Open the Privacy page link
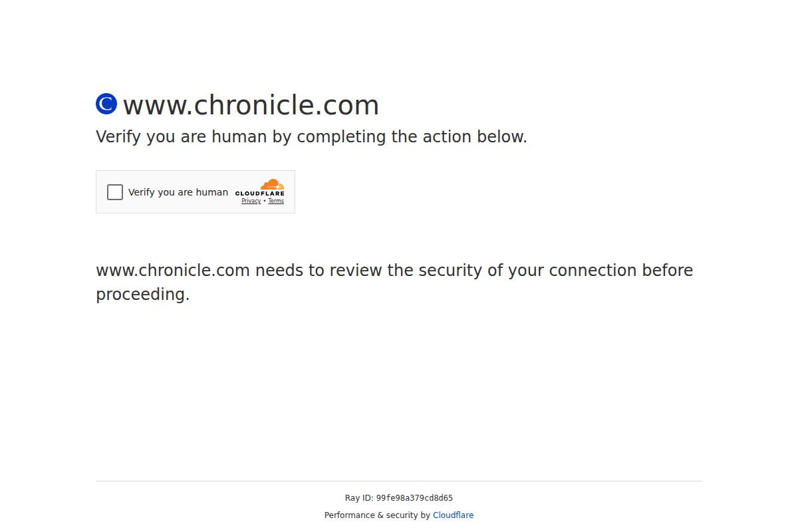798x532 pixels. (x=251, y=200)
